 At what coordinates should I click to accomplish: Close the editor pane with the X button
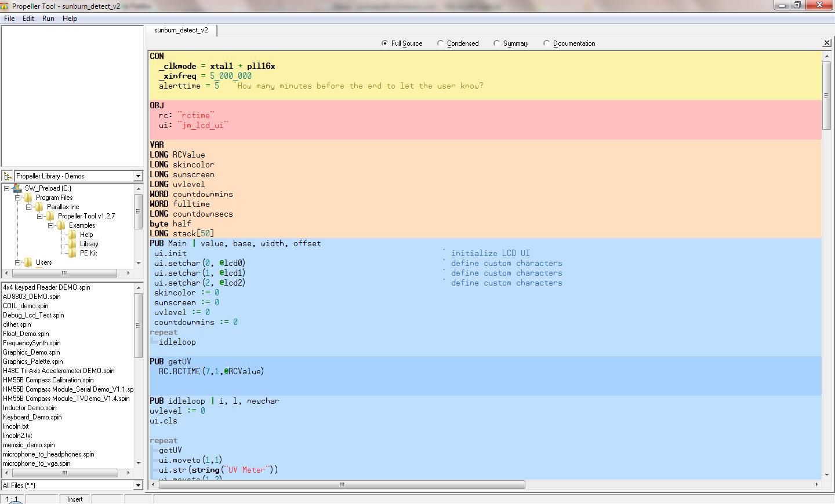pos(827,43)
